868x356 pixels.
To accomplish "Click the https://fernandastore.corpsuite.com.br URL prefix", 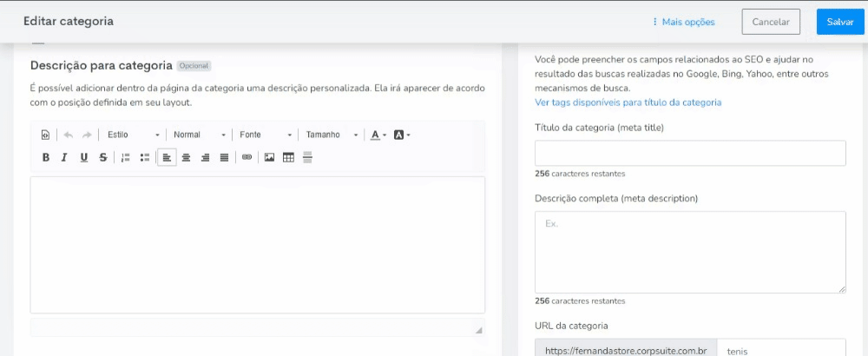I will [x=626, y=347].
